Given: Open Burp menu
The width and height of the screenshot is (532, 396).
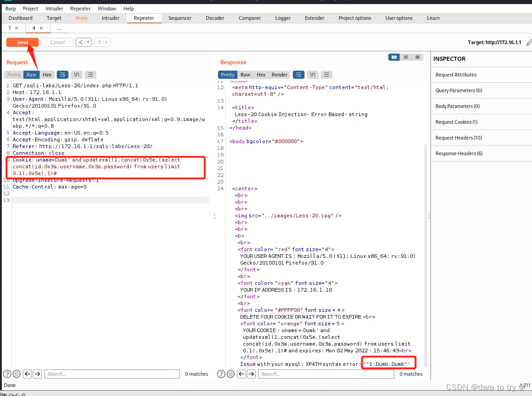Looking at the screenshot, I should pos(10,9).
